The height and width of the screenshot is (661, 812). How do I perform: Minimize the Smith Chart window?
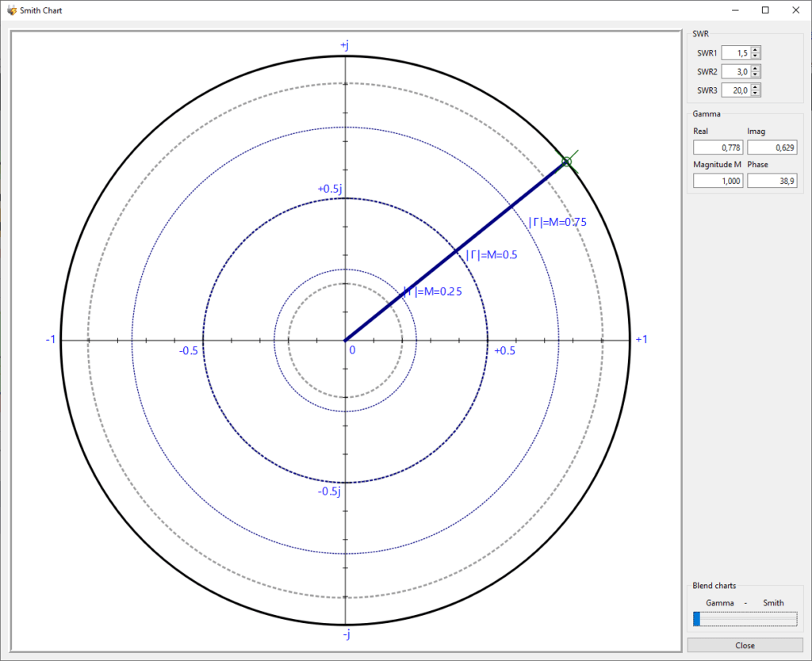pyautogui.click(x=735, y=10)
